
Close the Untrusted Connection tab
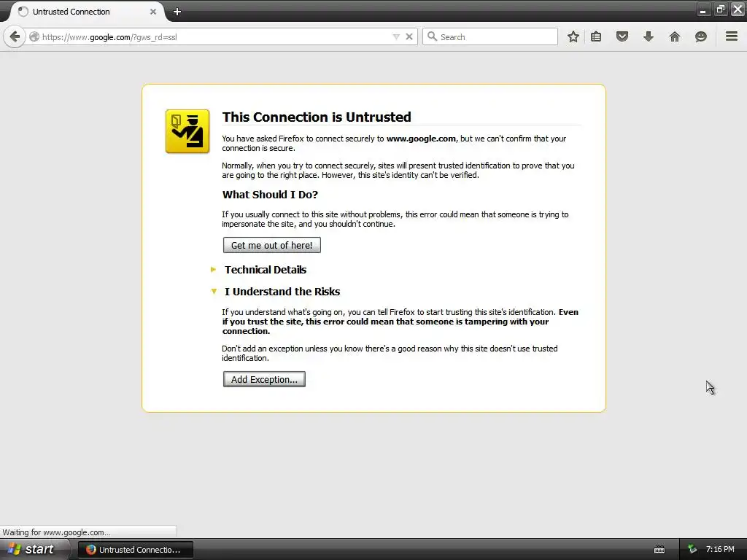[153, 12]
